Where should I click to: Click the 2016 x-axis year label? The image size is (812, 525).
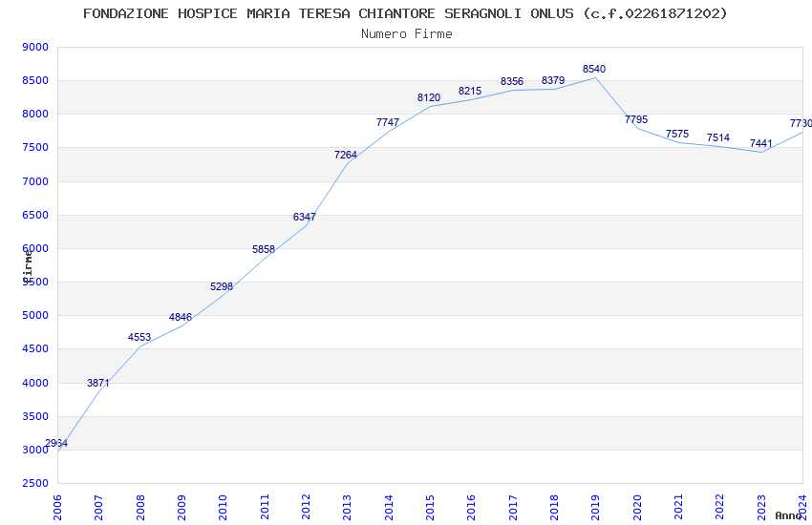point(472,507)
